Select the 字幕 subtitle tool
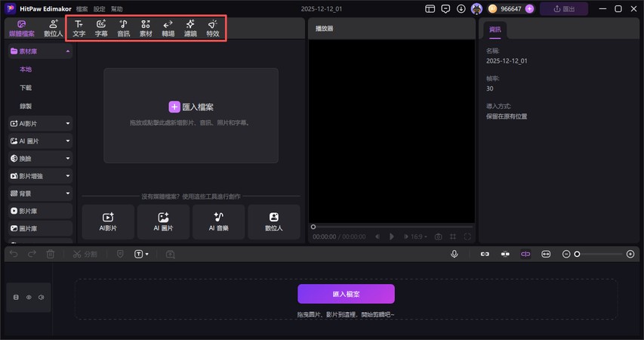The width and height of the screenshot is (644, 340). [101, 29]
